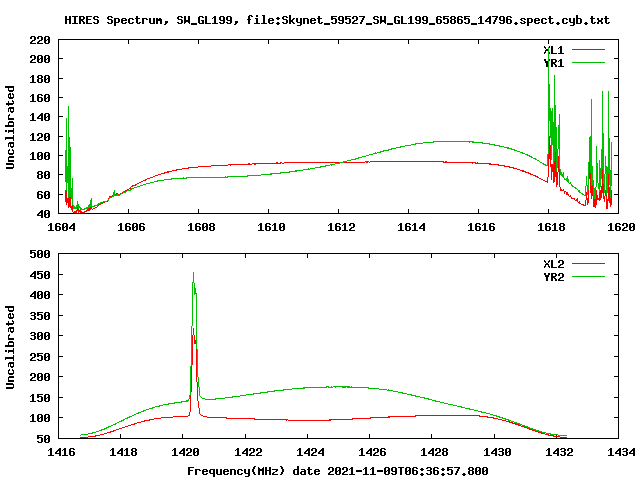Click the XL1 legend label
The width and height of the screenshot is (640, 480).
click(553, 50)
